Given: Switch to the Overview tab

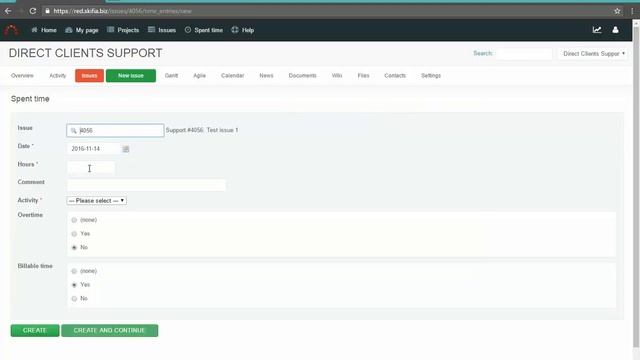Looking at the screenshot, I should 22,76.
